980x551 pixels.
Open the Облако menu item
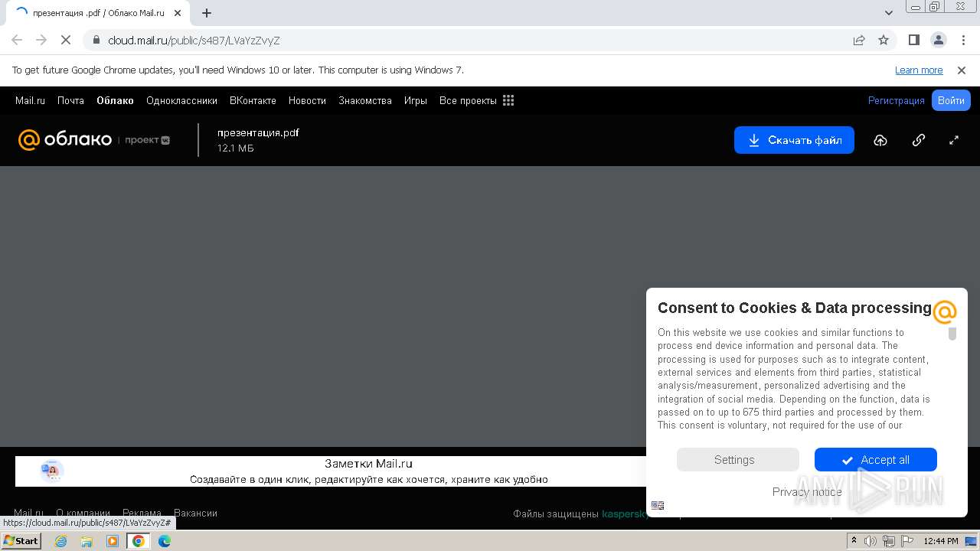pos(115,100)
